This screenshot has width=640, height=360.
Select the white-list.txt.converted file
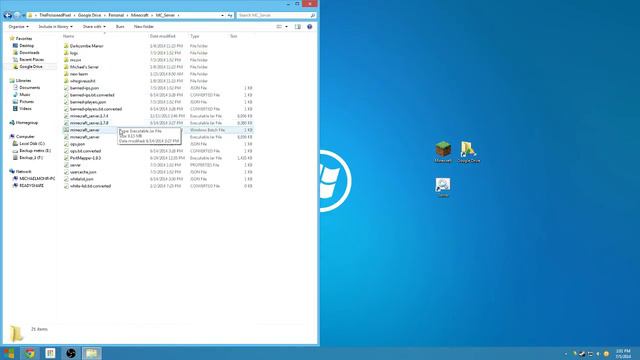(90, 186)
